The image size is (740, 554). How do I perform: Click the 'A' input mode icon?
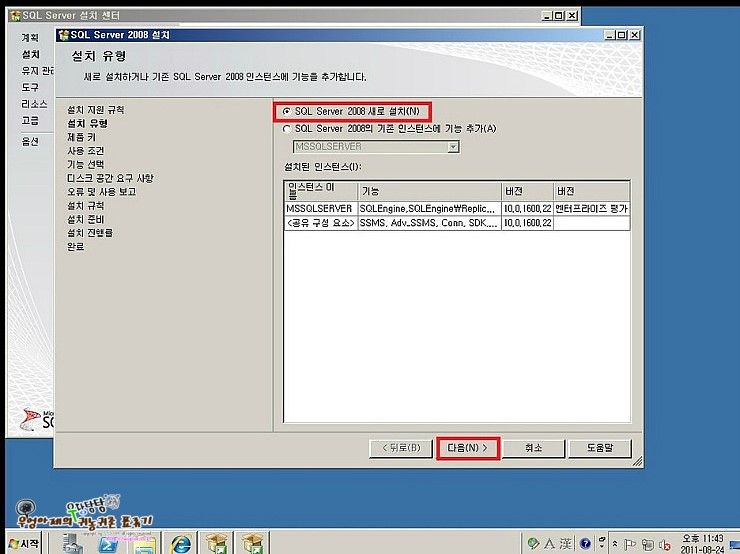(x=549, y=544)
